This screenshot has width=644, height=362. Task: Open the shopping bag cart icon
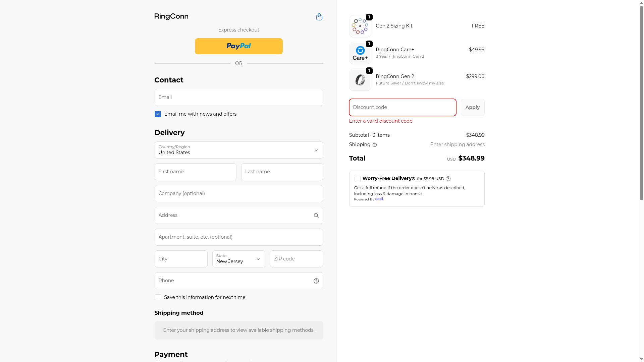[x=319, y=17]
